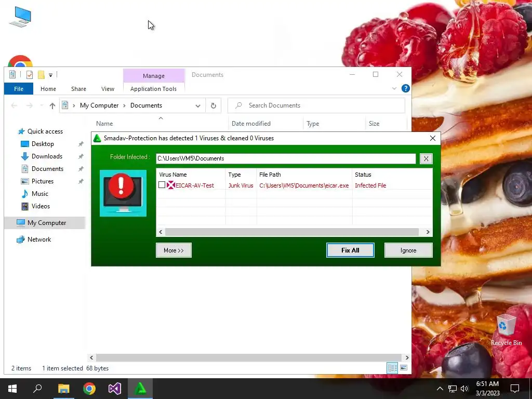Click My Computer in the address breadcrumb
This screenshot has height=399, width=532.
99,105
